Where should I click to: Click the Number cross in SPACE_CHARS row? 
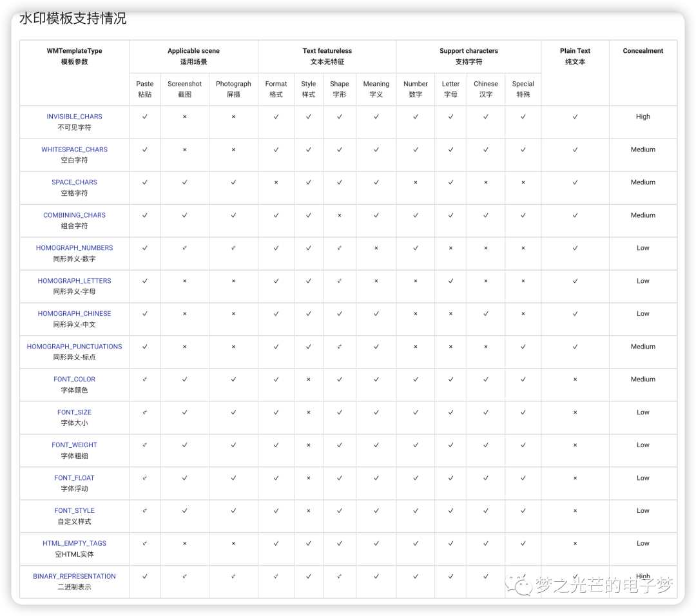coord(416,182)
